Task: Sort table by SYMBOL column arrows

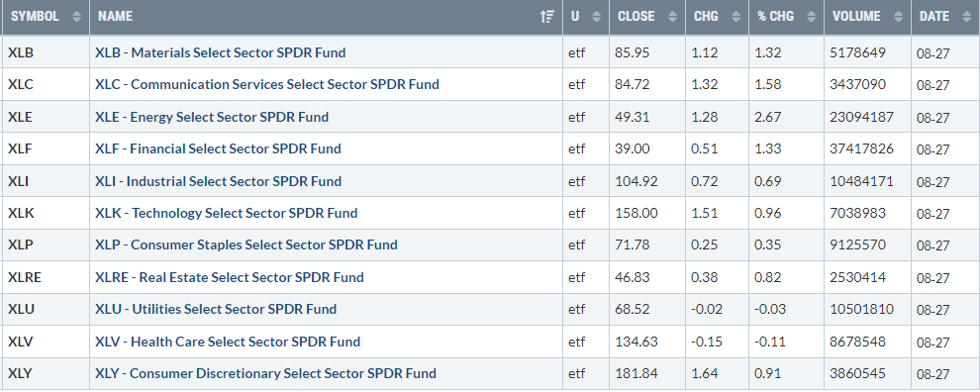Action: (x=77, y=17)
